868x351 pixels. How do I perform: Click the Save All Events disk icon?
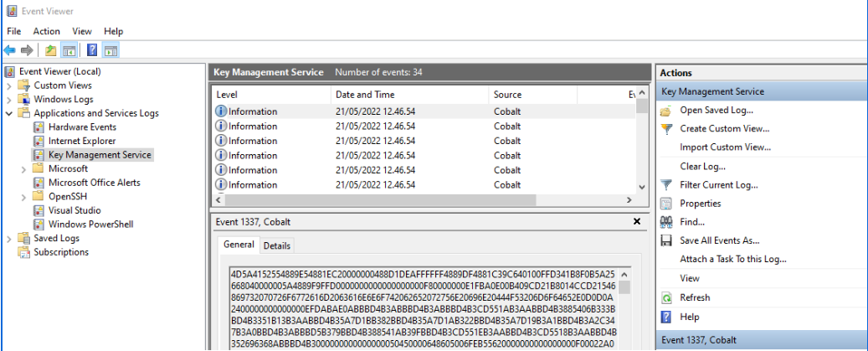(666, 240)
